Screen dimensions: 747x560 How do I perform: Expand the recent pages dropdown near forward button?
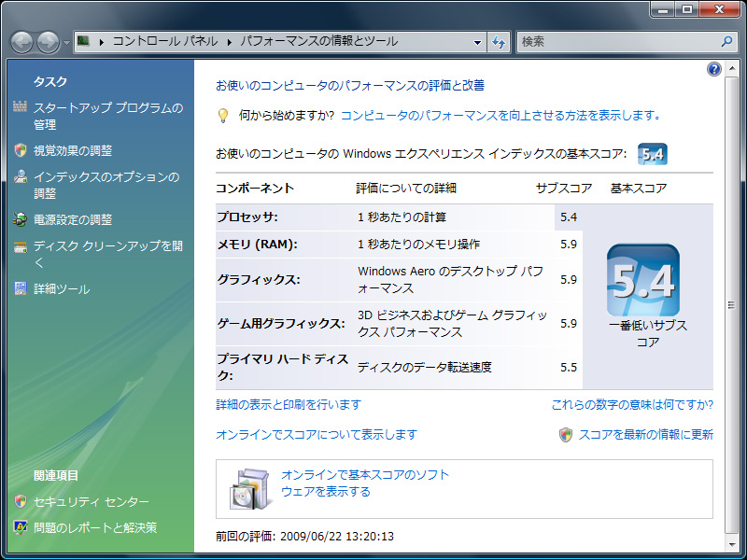tap(66, 43)
